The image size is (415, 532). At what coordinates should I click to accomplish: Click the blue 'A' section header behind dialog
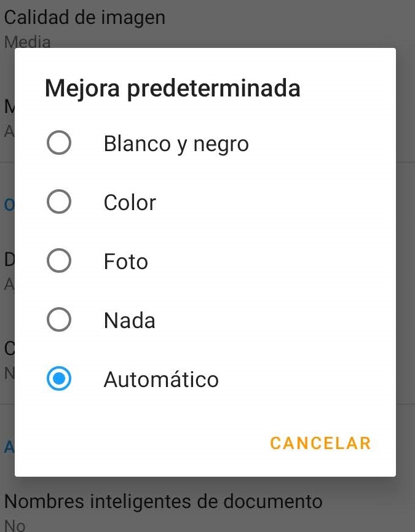pyautogui.click(x=9, y=447)
